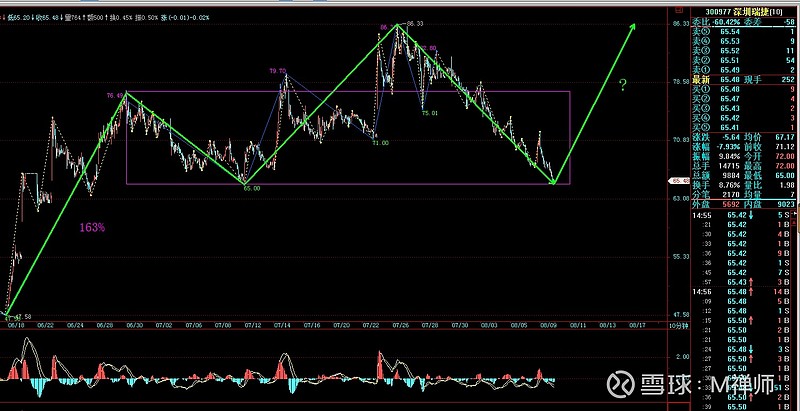Image resolution: width=800 pixels, height=411 pixels.
Task: Click the 76.49 high price label
Action: tap(115, 95)
